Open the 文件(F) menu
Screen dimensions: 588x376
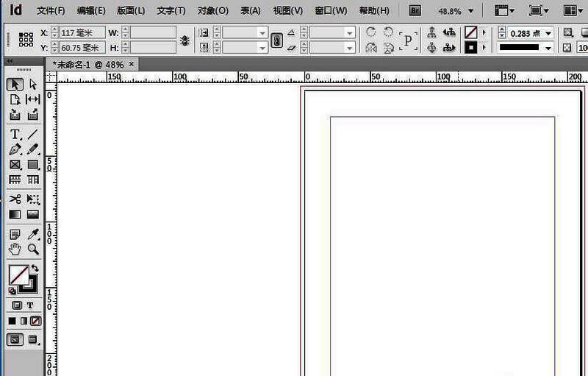pos(51,12)
